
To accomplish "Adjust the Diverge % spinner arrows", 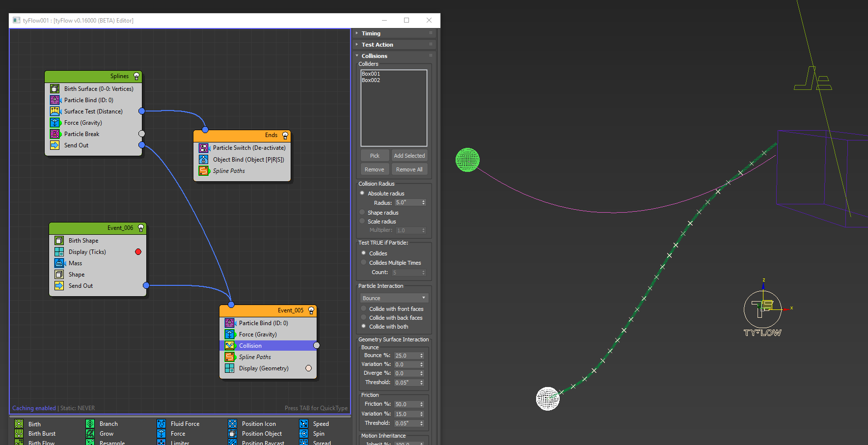I will tap(421, 373).
